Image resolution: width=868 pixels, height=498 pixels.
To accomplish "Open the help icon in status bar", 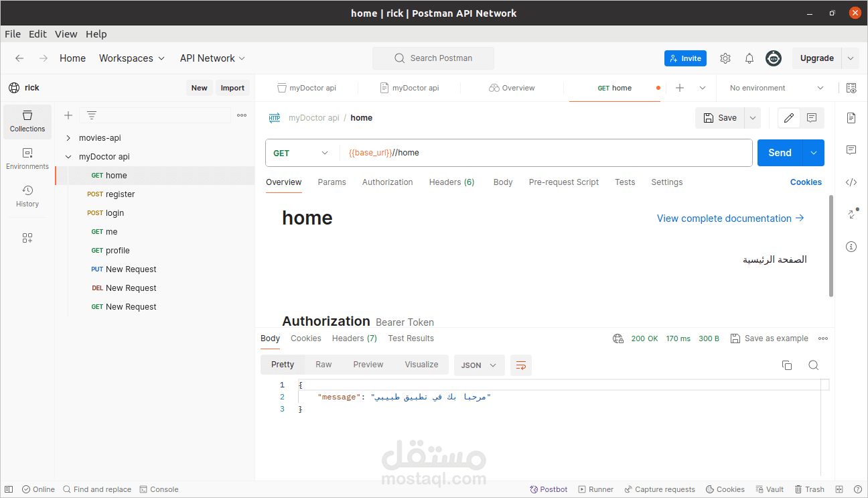I will (858, 489).
